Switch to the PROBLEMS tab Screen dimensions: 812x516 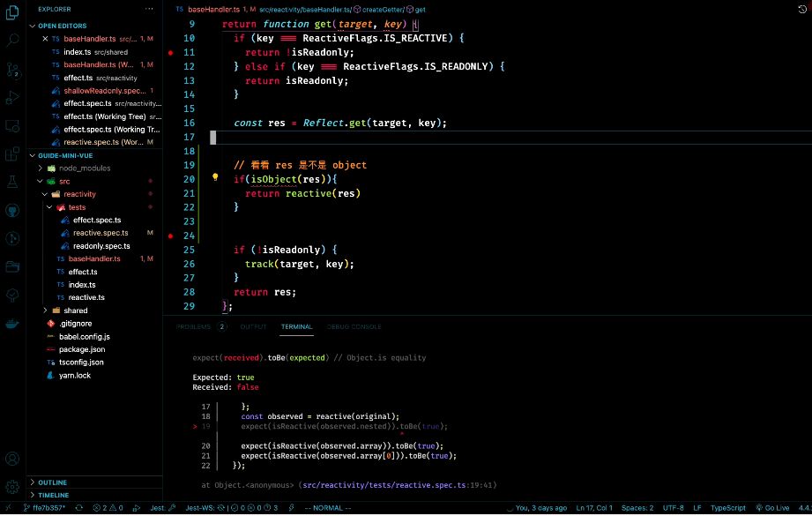pos(194,326)
